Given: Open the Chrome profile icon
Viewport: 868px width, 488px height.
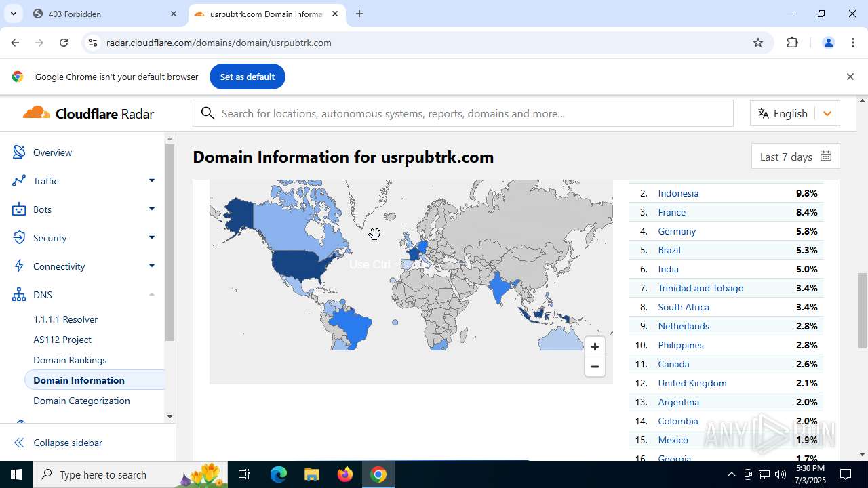Looking at the screenshot, I should [x=828, y=43].
